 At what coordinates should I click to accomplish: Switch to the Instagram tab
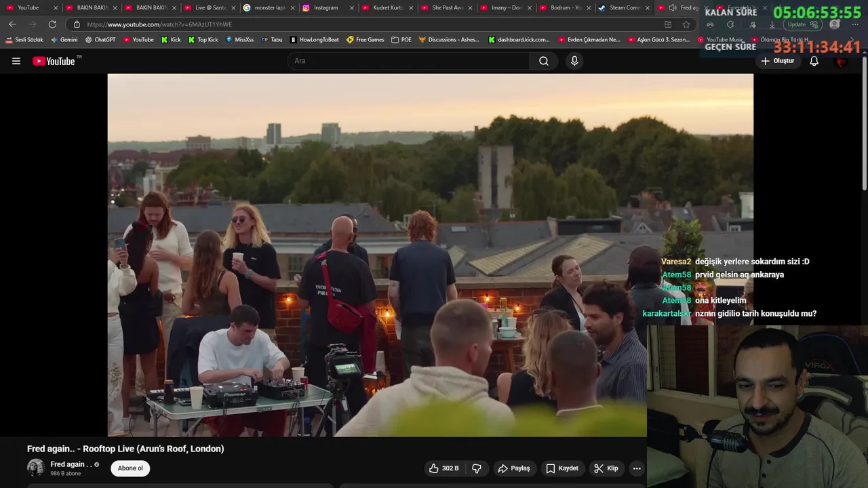[328, 7]
